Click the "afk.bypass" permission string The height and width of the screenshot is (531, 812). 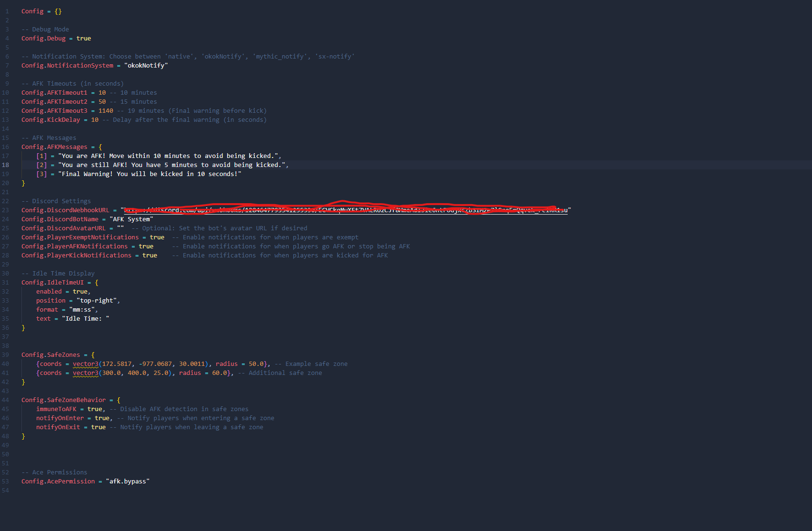pyautogui.click(x=128, y=482)
